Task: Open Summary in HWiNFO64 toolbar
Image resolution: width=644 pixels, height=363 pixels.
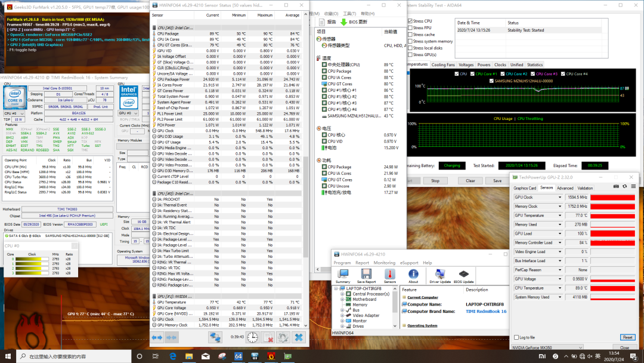Action: [343, 274]
